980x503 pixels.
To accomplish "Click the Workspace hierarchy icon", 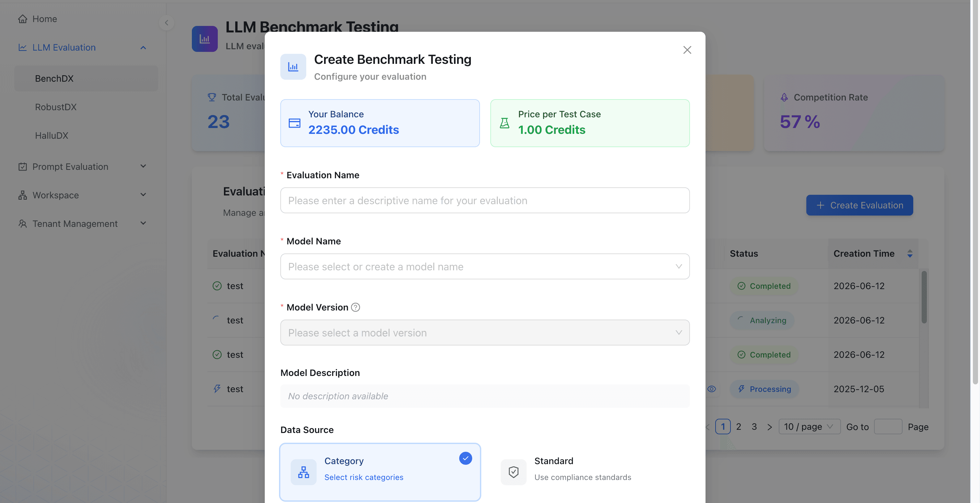I will (x=22, y=195).
